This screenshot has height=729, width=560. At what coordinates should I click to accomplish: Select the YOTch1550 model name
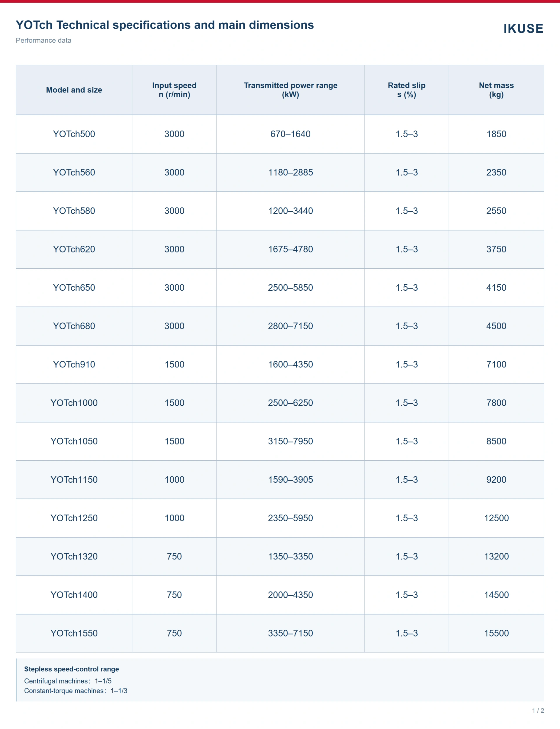click(74, 633)
